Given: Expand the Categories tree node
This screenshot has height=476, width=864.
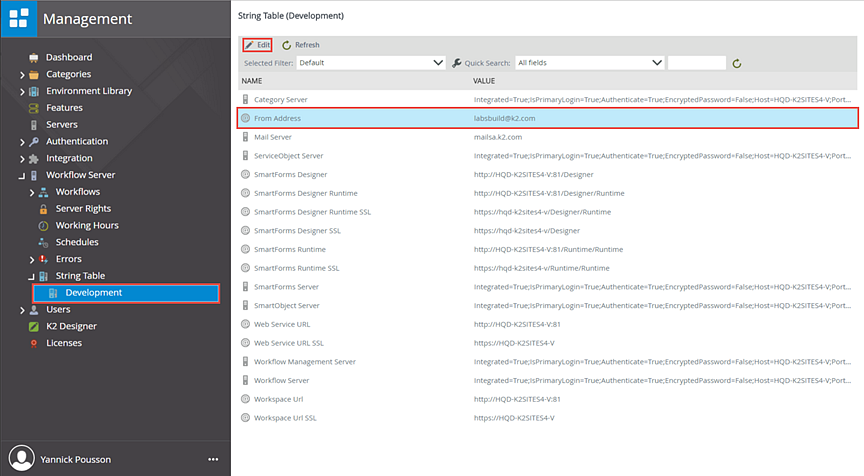Looking at the screenshot, I should tap(22, 75).
